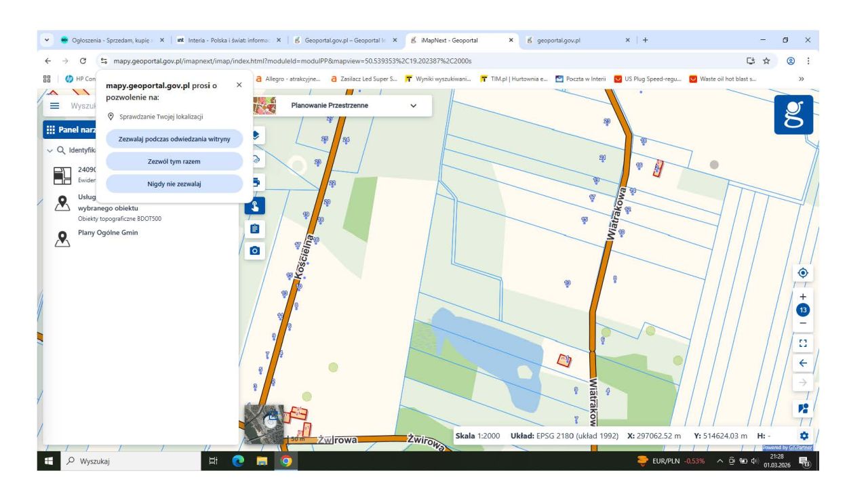
Task: Expand Planowanie Przestrzenne dropdown
Action: [414, 106]
